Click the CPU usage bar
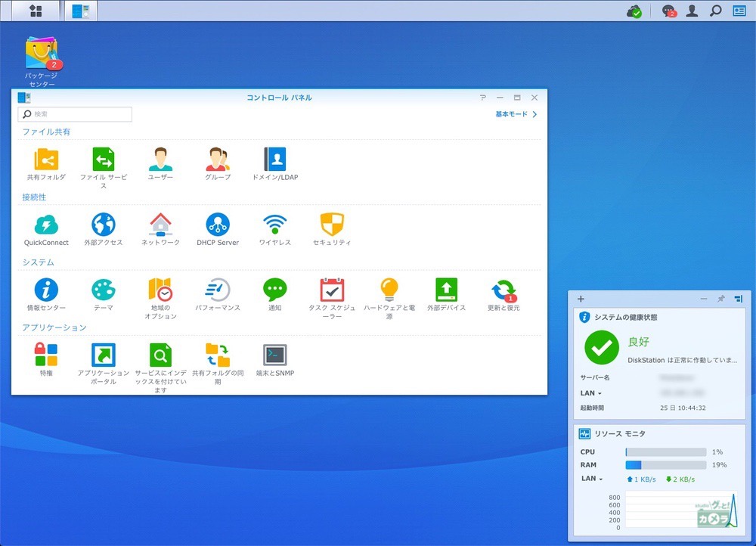The width and height of the screenshot is (756, 546). pyautogui.click(x=666, y=452)
